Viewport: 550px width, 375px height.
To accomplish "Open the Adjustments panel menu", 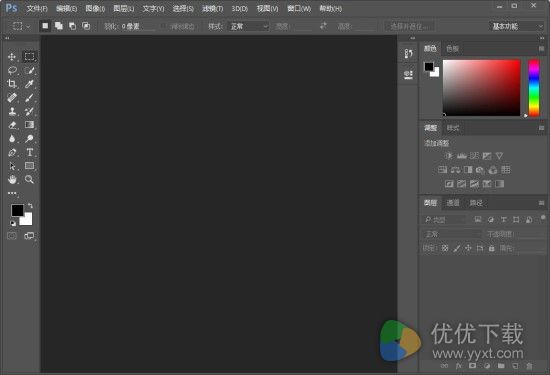I will 541,128.
